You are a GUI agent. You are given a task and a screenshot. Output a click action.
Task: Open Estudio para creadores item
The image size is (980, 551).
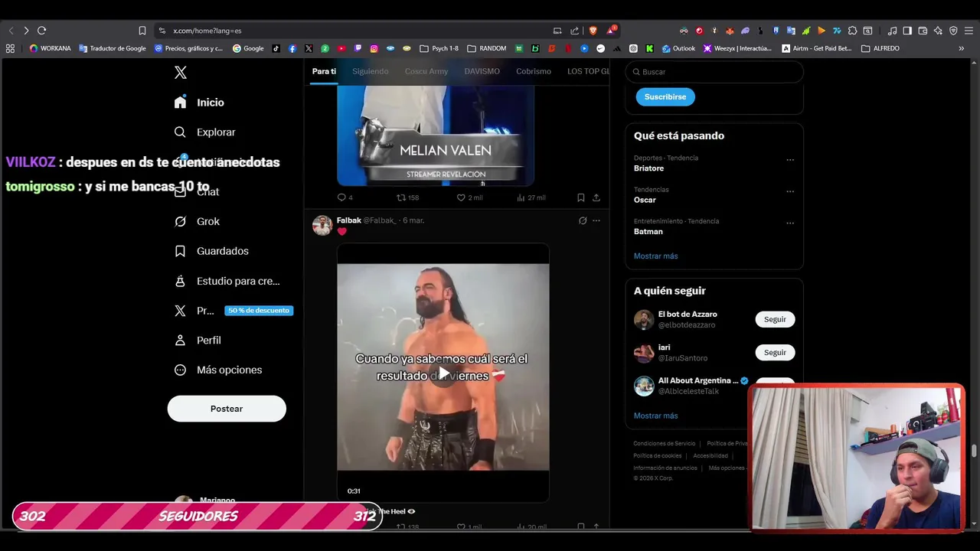(227, 281)
